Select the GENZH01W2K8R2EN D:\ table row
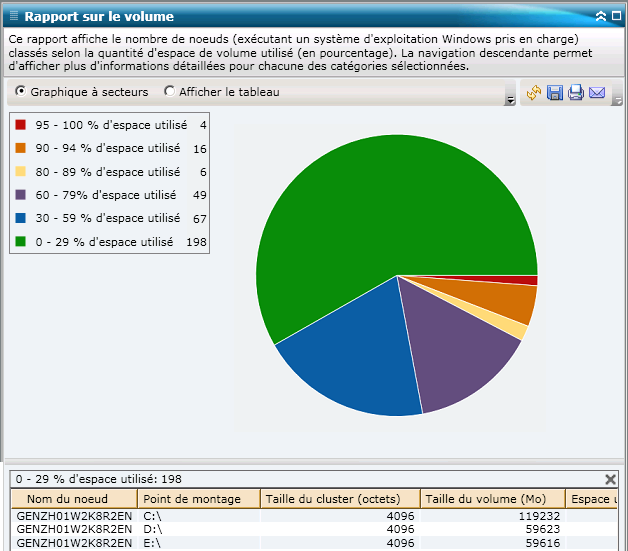Screen dimensions: 628x551 (x=200, y=529)
